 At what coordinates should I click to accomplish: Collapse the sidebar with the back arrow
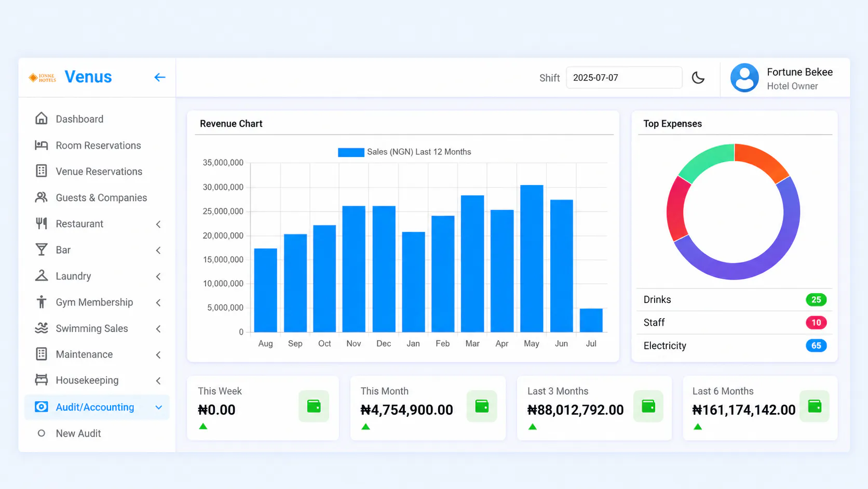(159, 77)
